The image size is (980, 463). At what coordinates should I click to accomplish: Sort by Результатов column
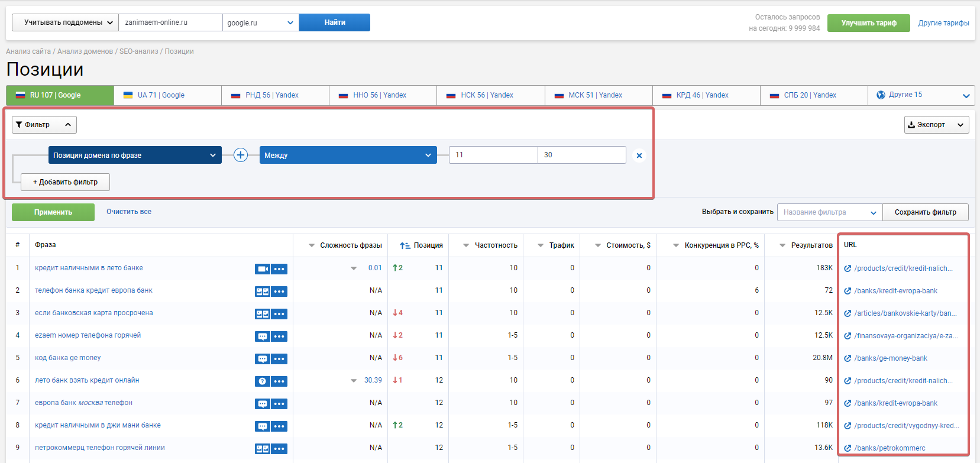(x=806, y=245)
